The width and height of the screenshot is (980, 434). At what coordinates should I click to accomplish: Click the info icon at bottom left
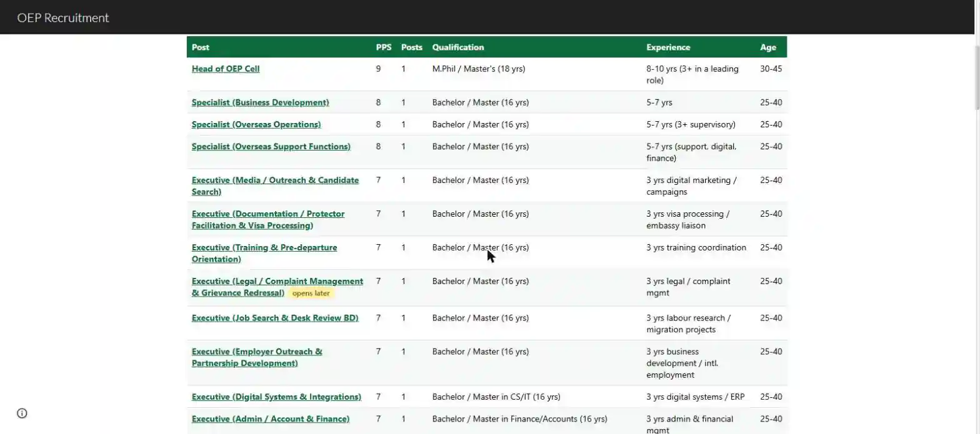22,413
